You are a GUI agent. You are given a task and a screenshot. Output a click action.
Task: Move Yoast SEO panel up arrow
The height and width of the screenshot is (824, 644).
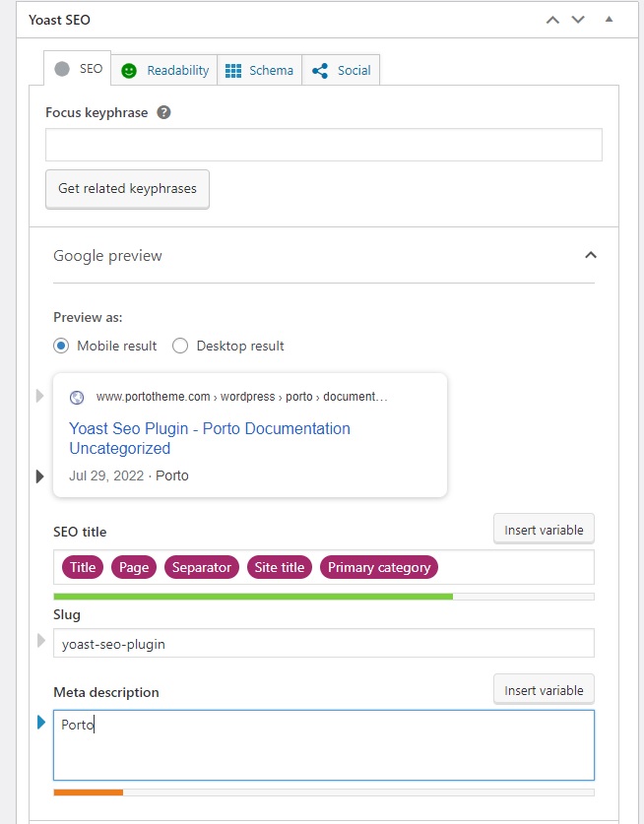pyautogui.click(x=553, y=20)
